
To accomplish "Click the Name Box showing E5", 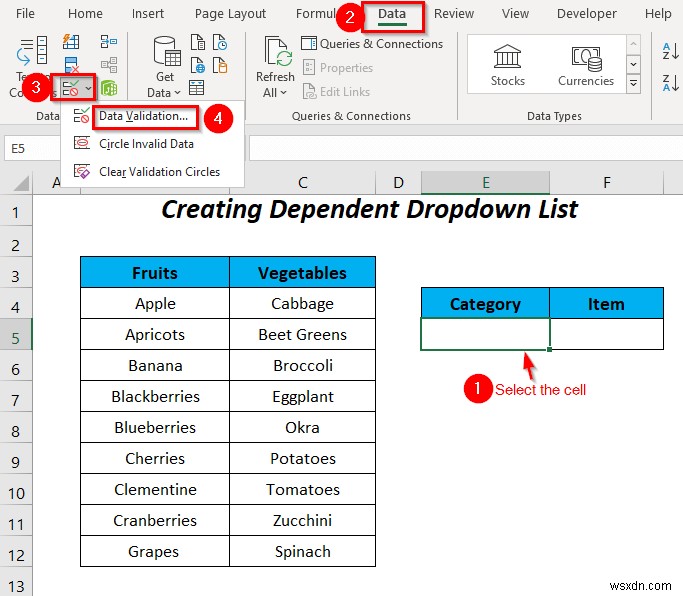I will pyautogui.click(x=32, y=149).
